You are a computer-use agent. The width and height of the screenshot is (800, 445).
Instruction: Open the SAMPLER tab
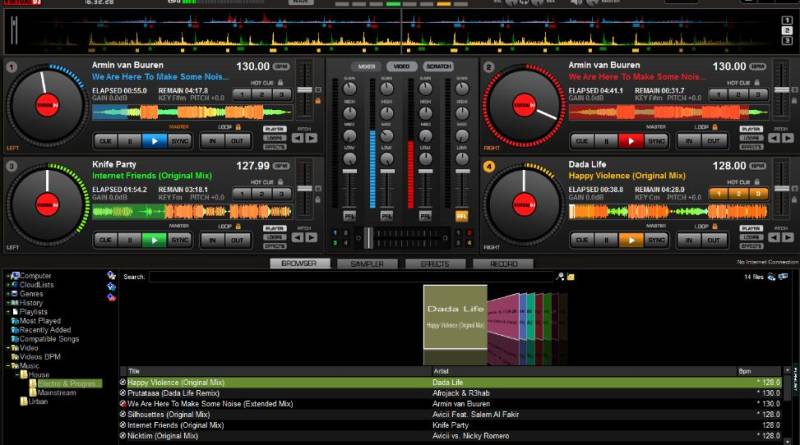coord(367,264)
